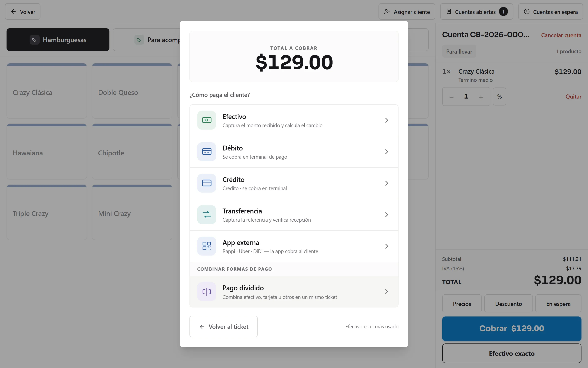Decrease Crazy Clásica quantity with minus
This screenshot has width=588, height=368.
pyautogui.click(x=451, y=97)
